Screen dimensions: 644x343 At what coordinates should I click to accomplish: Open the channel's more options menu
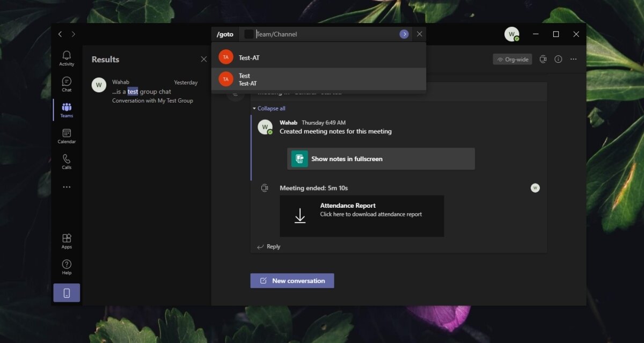point(573,59)
